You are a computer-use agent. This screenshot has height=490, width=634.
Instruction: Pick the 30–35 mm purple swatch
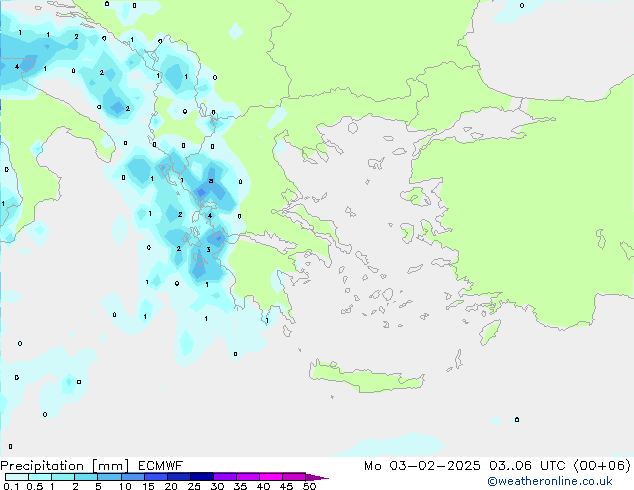coord(224,477)
